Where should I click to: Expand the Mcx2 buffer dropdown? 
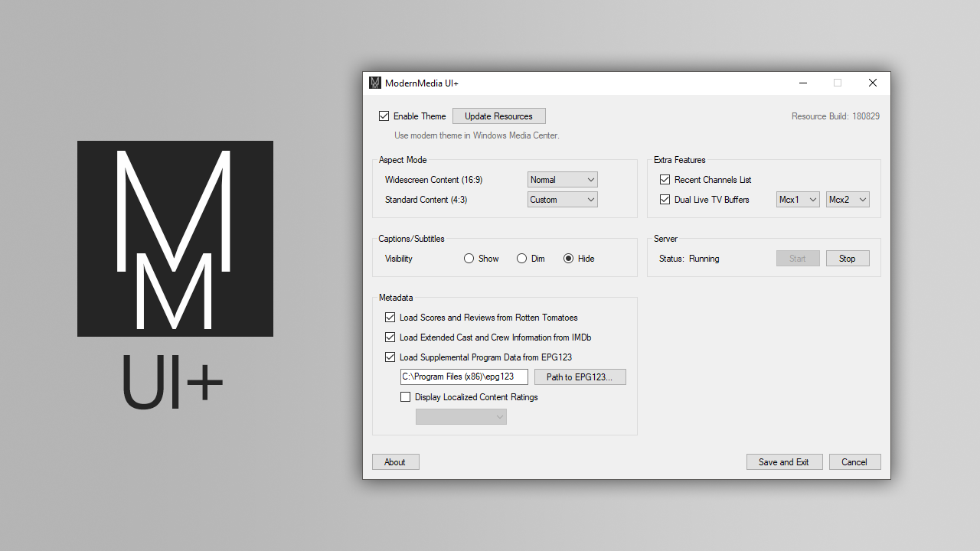click(848, 200)
